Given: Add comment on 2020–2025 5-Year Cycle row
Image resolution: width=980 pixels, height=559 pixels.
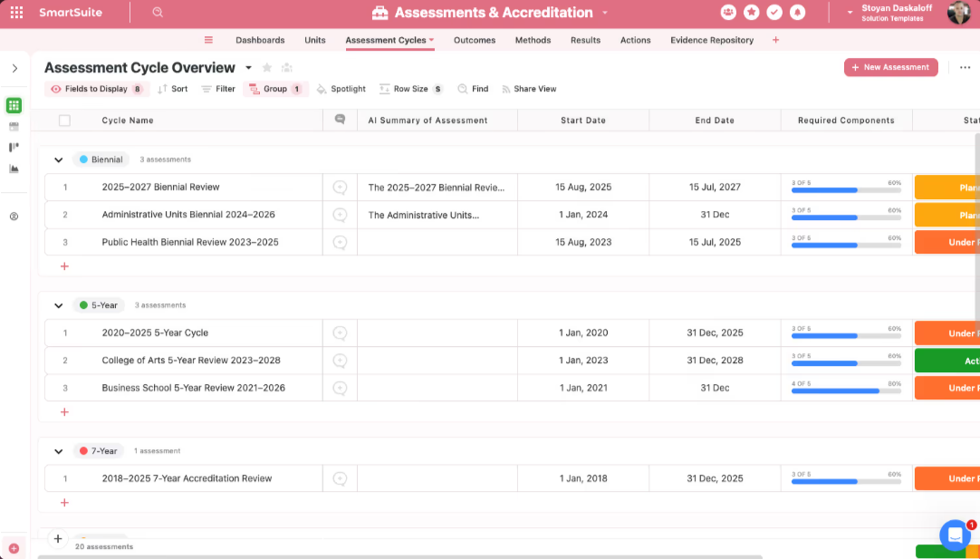Looking at the screenshot, I should (x=340, y=333).
